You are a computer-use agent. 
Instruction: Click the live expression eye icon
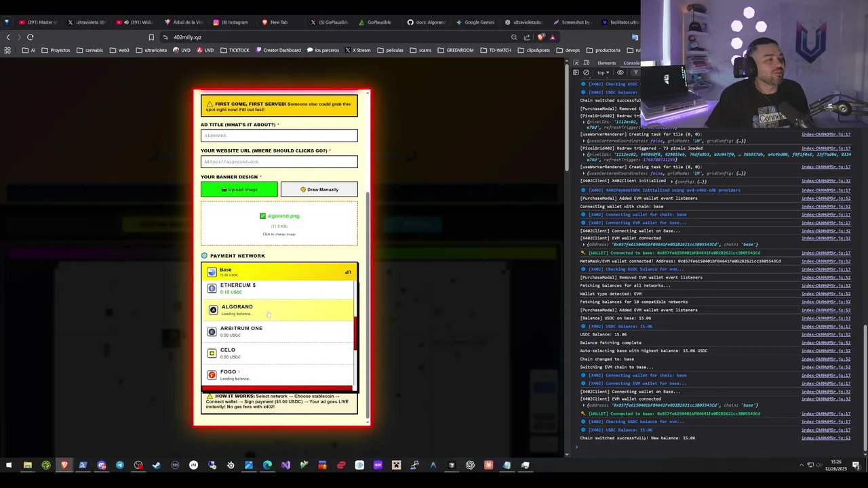[620, 73]
